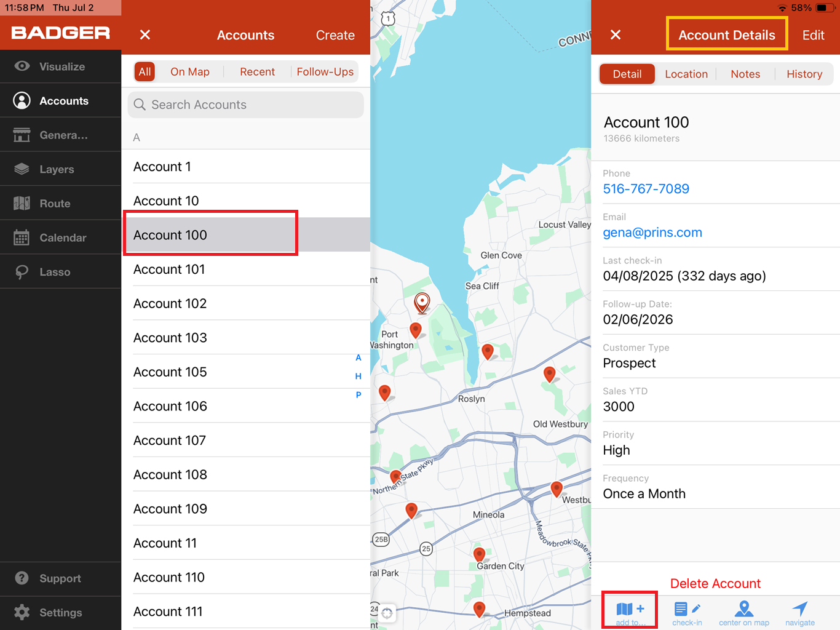Tap the Wi-Fi status icon
This screenshot has height=630, width=840.
[782, 8]
